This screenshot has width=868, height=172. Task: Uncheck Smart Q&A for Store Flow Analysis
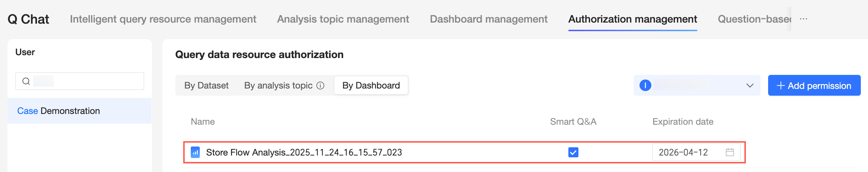(573, 152)
